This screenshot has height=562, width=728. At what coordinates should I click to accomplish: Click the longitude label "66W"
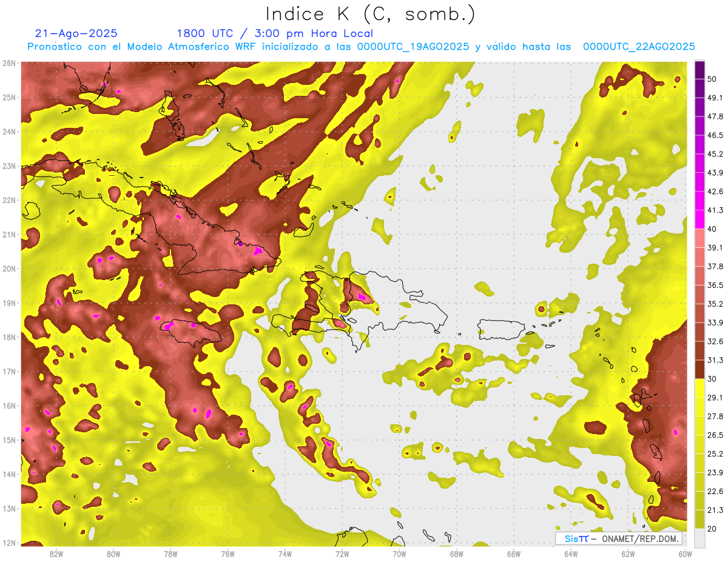[x=514, y=554]
